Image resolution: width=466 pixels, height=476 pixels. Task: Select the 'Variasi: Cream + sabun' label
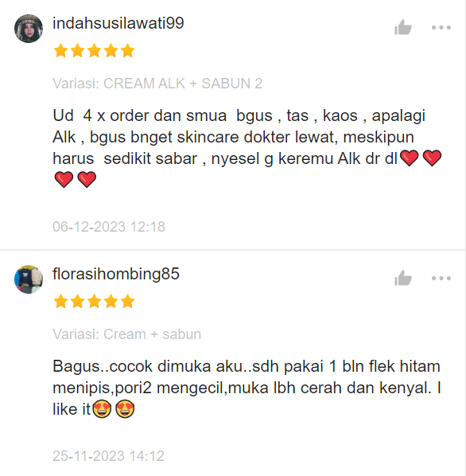point(126,334)
